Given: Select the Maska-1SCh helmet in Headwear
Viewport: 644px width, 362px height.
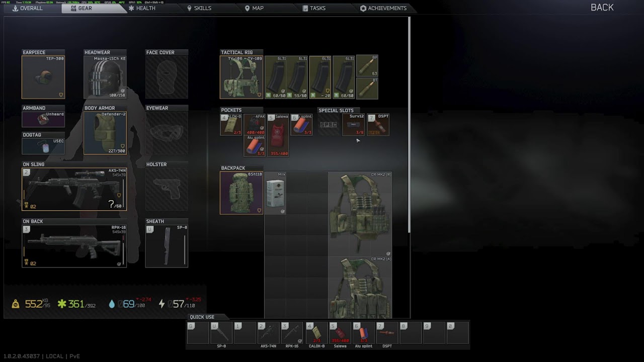Looking at the screenshot, I should coord(105,77).
